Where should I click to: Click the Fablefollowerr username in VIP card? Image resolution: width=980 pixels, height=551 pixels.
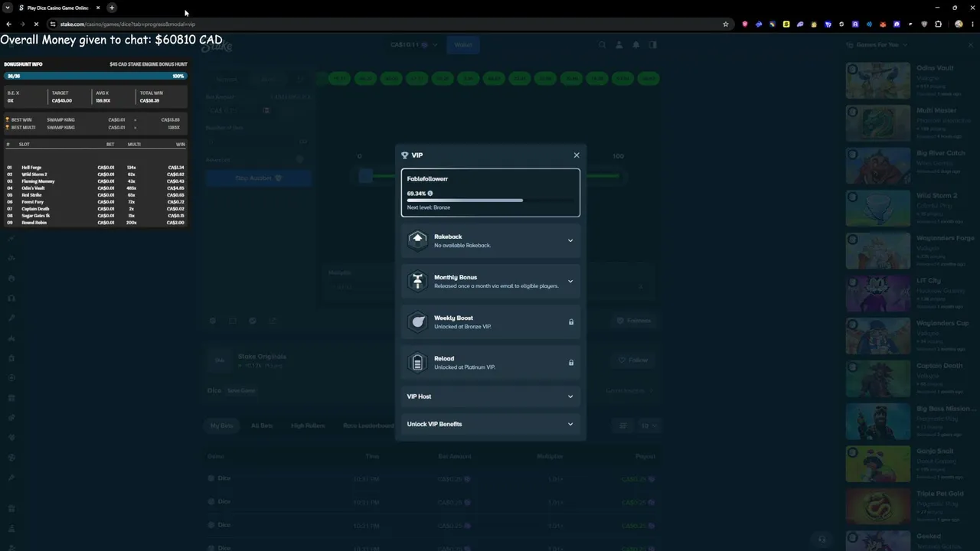click(x=427, y=179)
